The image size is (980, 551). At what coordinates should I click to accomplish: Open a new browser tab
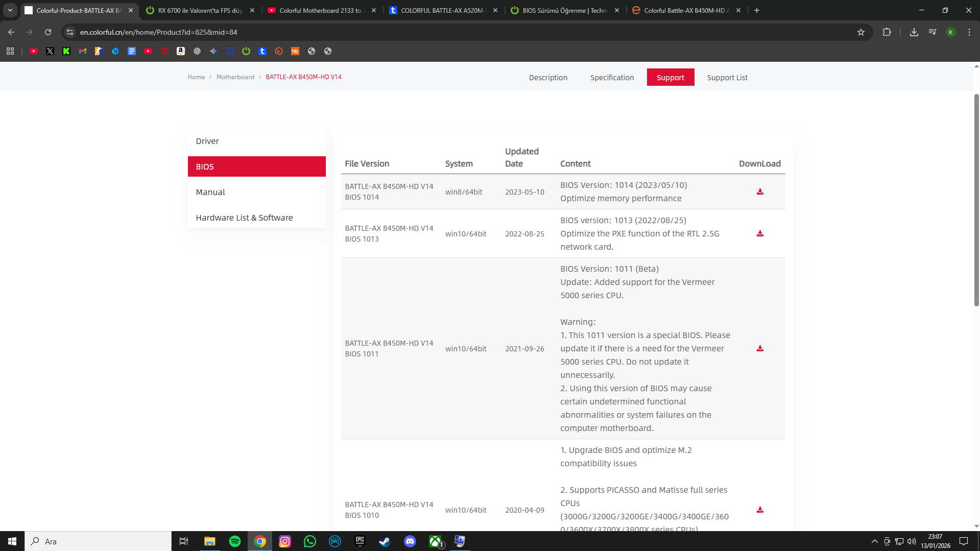[x=757, y=10]
